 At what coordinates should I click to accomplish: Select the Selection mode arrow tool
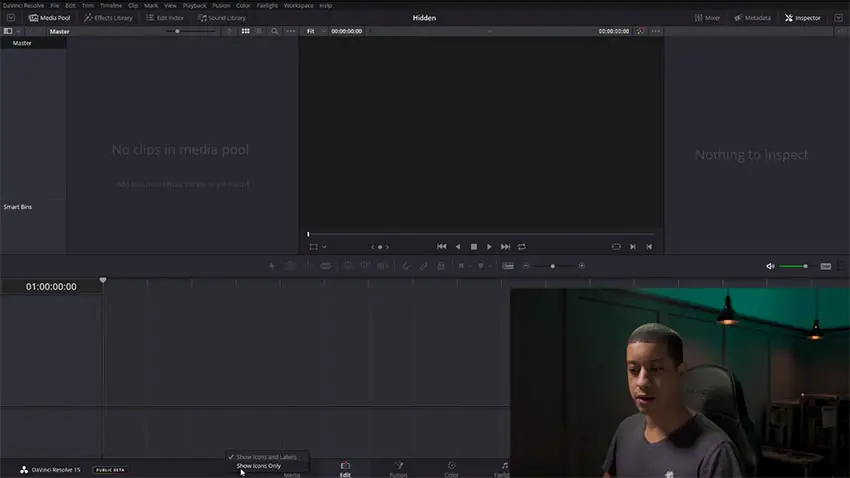[272, 266]
